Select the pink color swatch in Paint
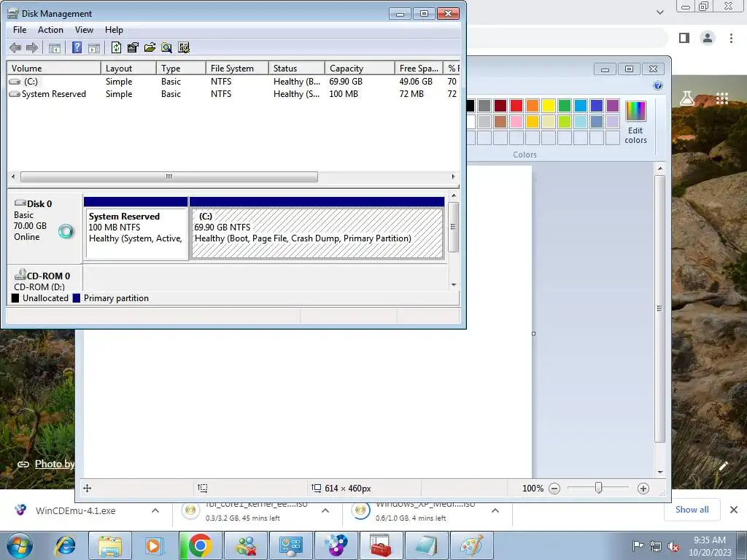This screenshot has height=560, width=747. pyautogui.click(x=516, y=122)
